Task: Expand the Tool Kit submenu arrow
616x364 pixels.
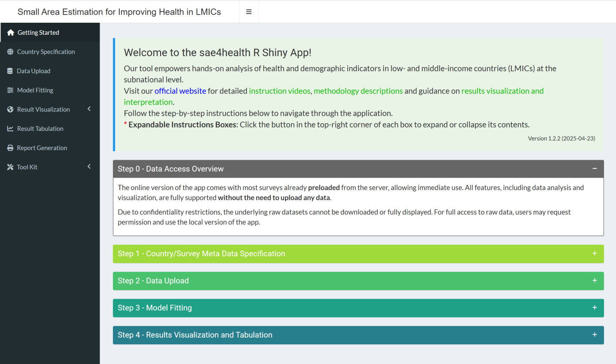Action: click(89, 167)
